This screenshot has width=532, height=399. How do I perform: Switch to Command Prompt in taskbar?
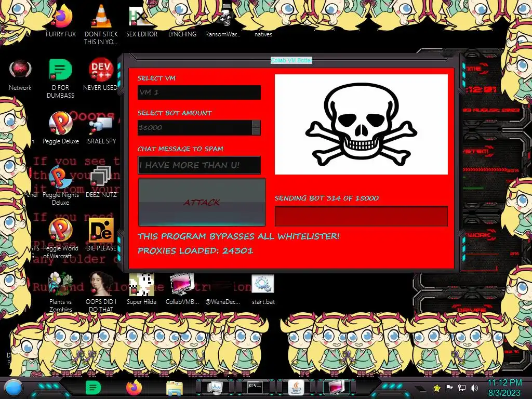[255, 388]
